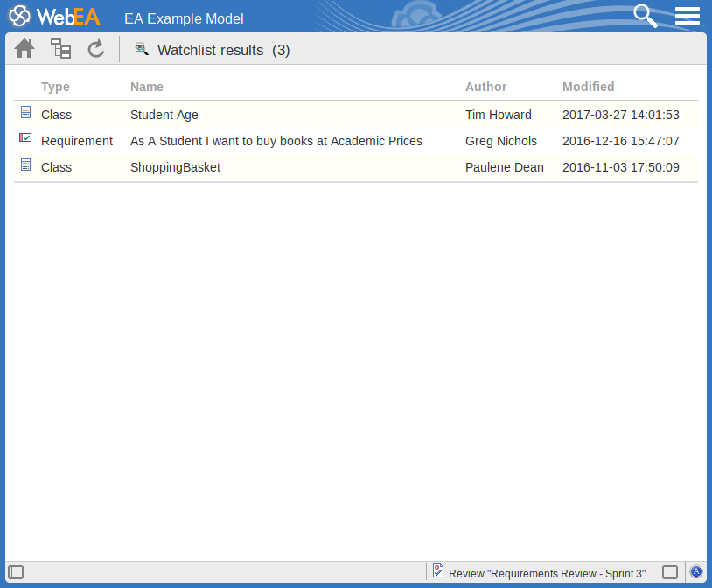Open Review "Requirements Review - Sprint 3"
Viewport: 712px width, 588px height.
pos(546,573)
